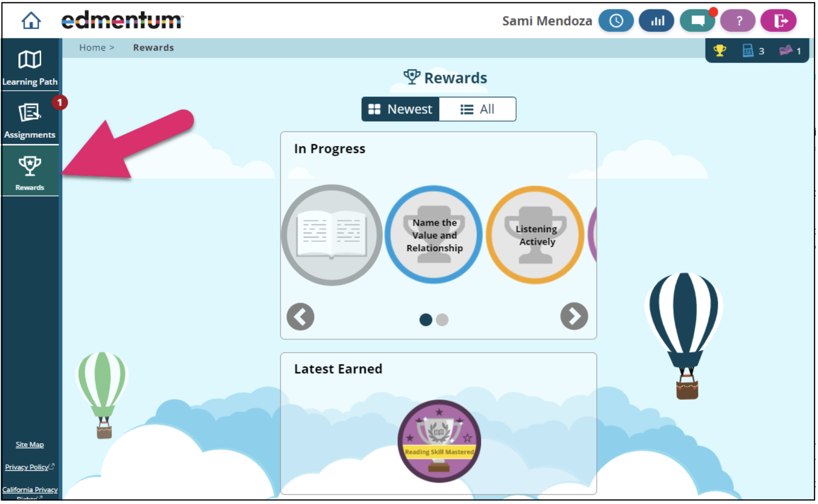The image size is (818, 504).
Task: Go to previous In Progress rewards
Action: point(300,317)
